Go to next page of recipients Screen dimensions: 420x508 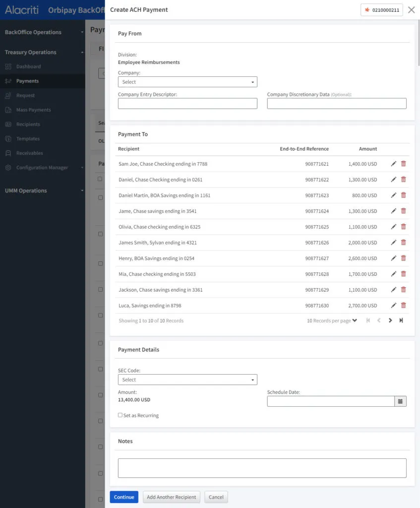click(x=390, y=320)
